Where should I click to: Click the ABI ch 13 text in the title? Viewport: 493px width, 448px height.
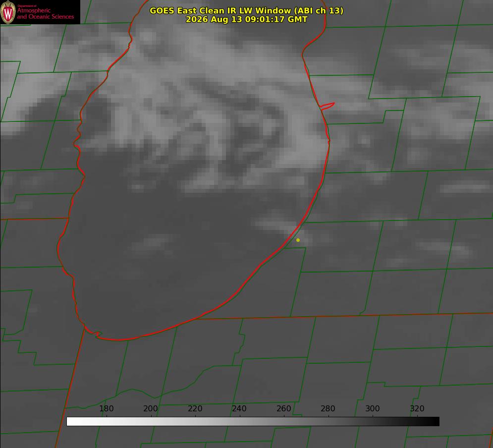point(319,10)
